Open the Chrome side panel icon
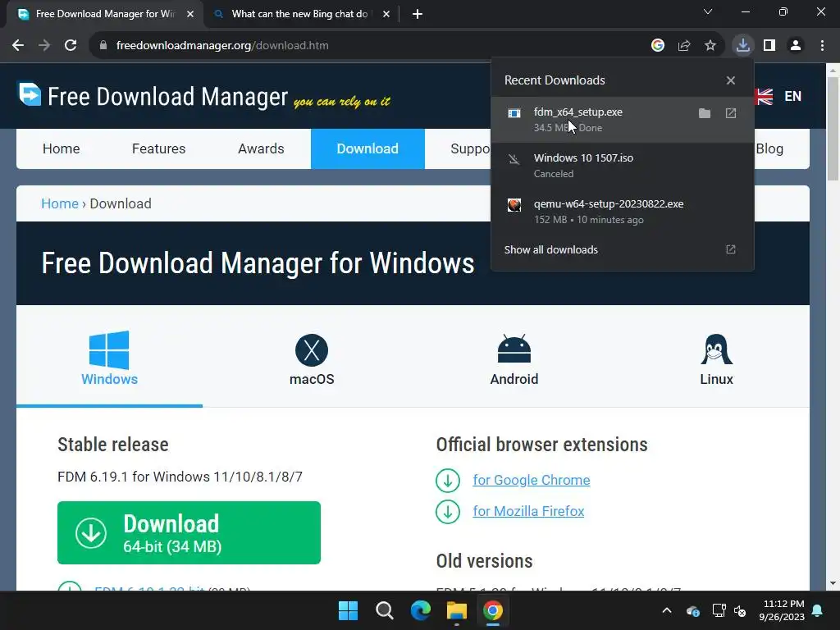Image resolution: width=840 pixels, height=630 pixels. pyautogui.click(x=769, y=46)
